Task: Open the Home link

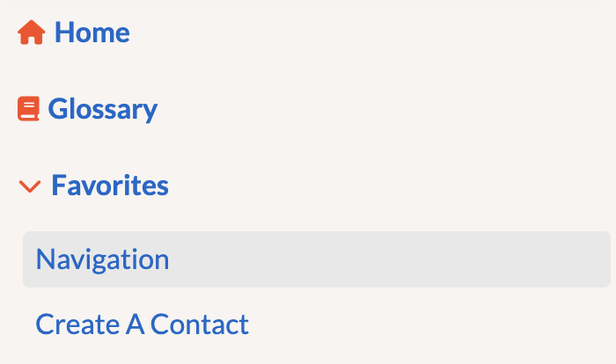Action: pos(92,33)
